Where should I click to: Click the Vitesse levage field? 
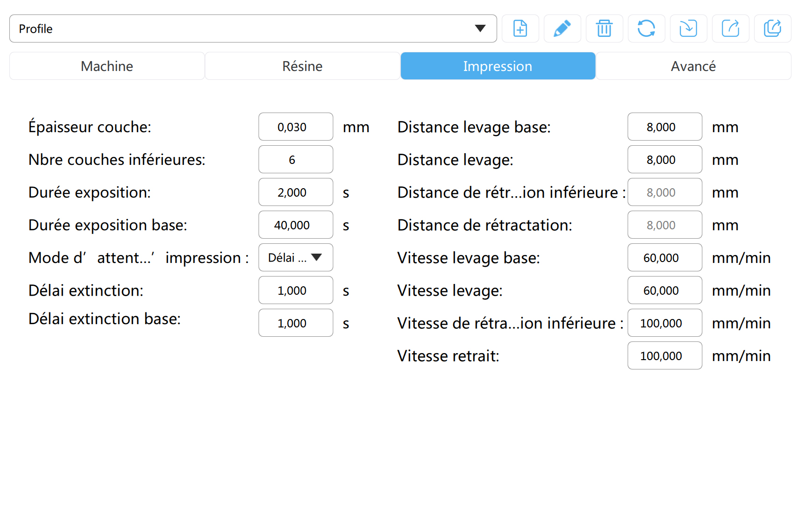(x=665, y=290)
